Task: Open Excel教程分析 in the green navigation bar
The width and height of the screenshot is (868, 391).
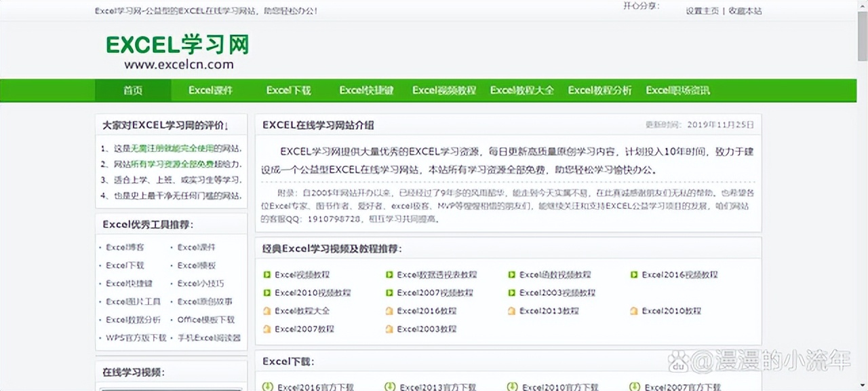Action: 599,90
